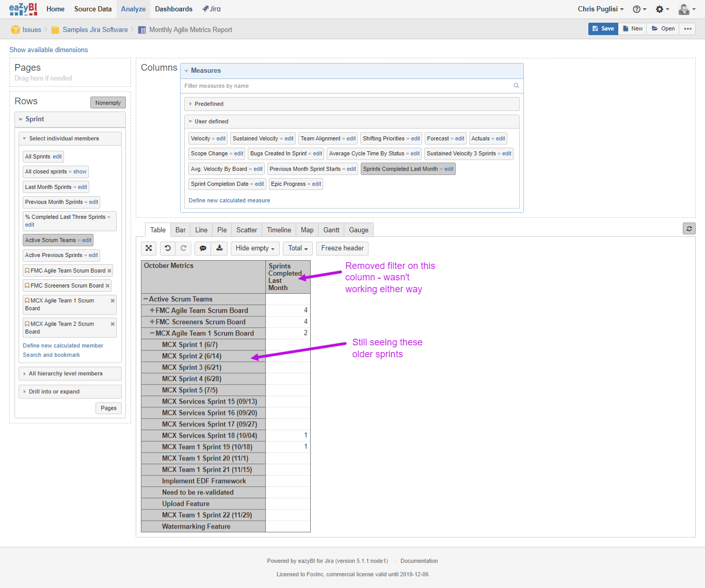This screenshot has height=588, width=705.
Task: Toggle fullscreen table view icon
Action: coord(149,248)
